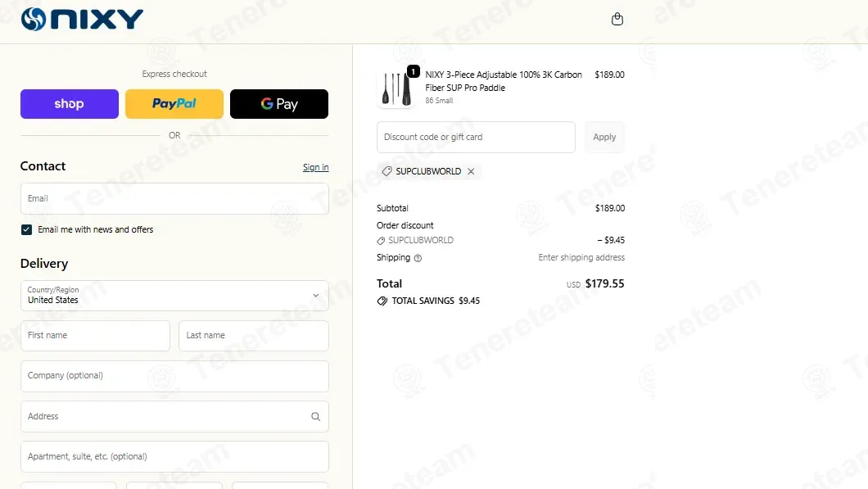
Task: Focus the Email input field
Action: (174, 199)
